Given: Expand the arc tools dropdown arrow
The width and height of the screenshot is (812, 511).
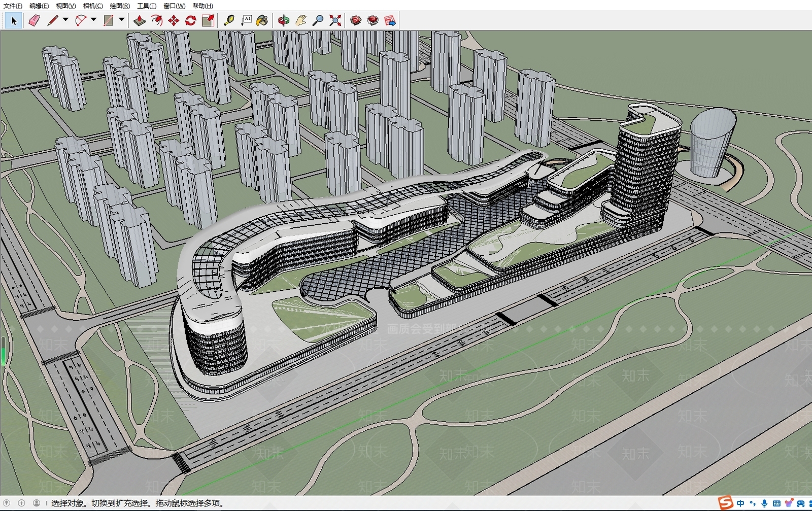Looking at the screenshot, I should (93, 20).
